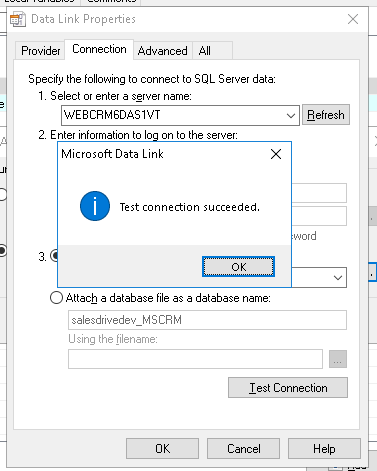Open the server name dropdown arrow
Viewport: 377px width, 471px height.
pos(291,115)
